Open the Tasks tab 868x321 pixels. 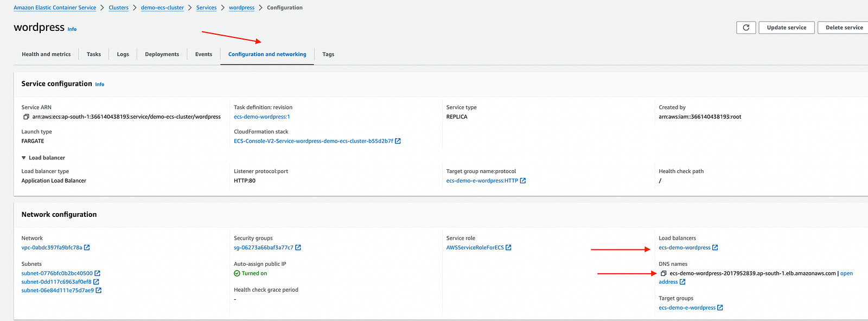(x=94, y=54)
